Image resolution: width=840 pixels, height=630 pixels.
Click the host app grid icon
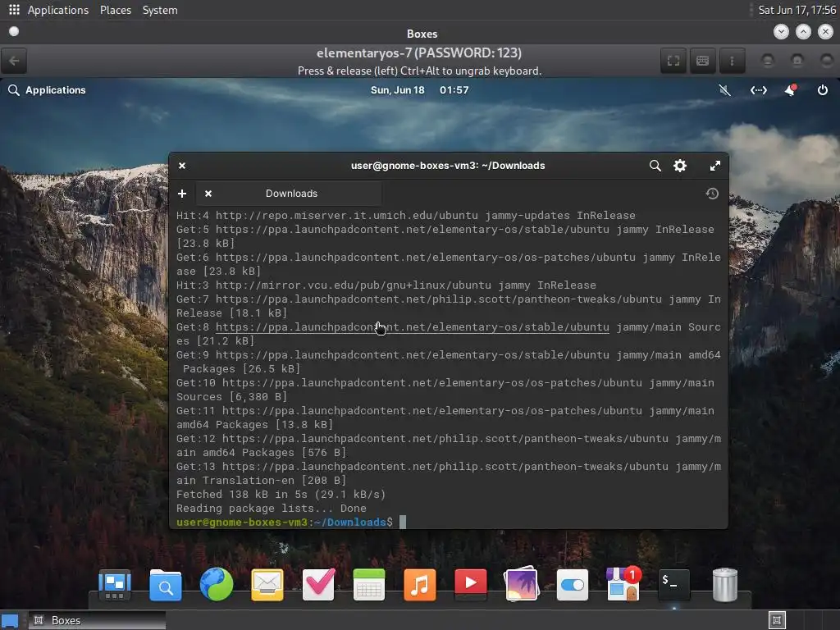(14, 10)
